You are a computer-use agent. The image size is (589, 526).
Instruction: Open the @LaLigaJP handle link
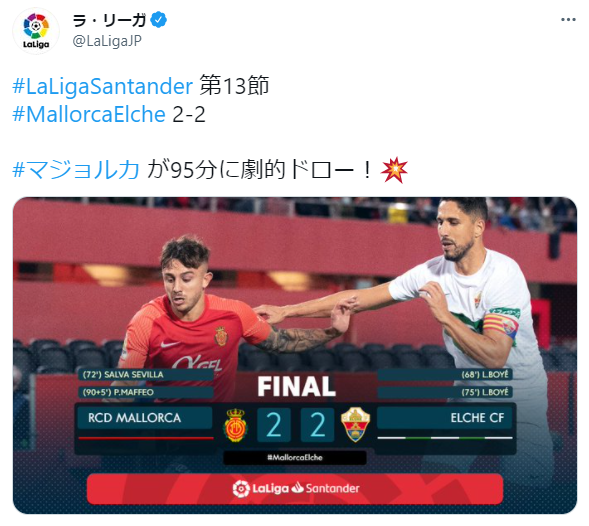point(107,41)
